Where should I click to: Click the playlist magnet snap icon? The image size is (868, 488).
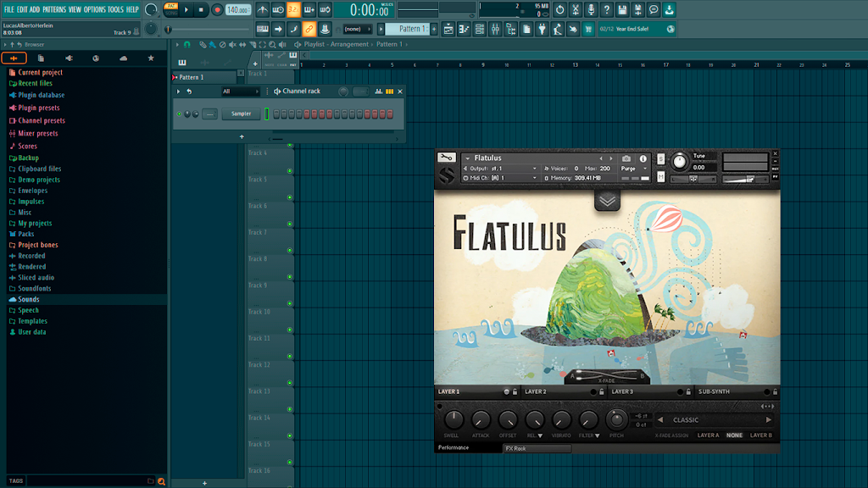pos(187,44)
